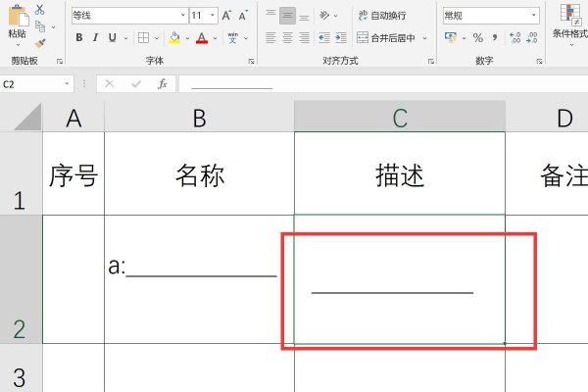Click cell containing 描述
Viewport: 588px width, 392px height.
pyautogui.click(x=400, y=173)
